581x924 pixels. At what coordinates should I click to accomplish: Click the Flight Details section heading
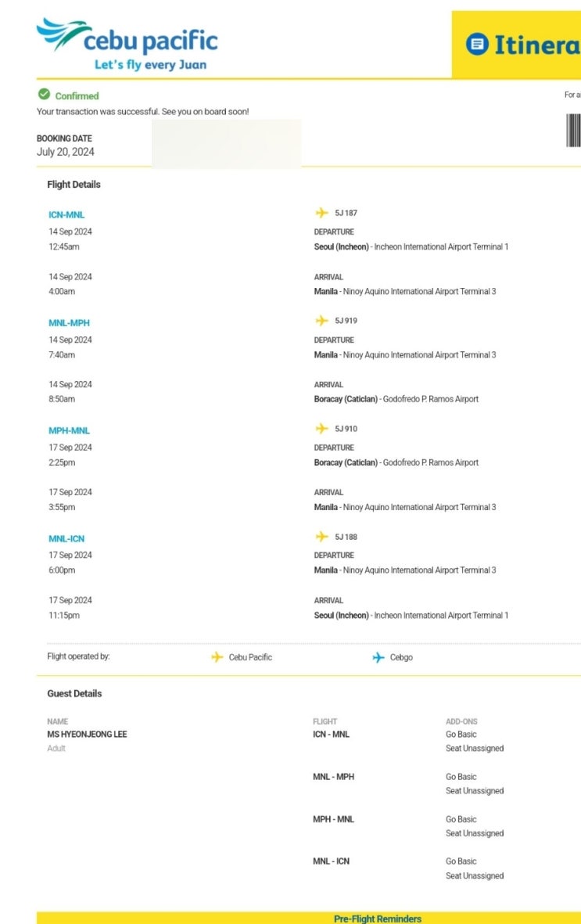[74, 185]
